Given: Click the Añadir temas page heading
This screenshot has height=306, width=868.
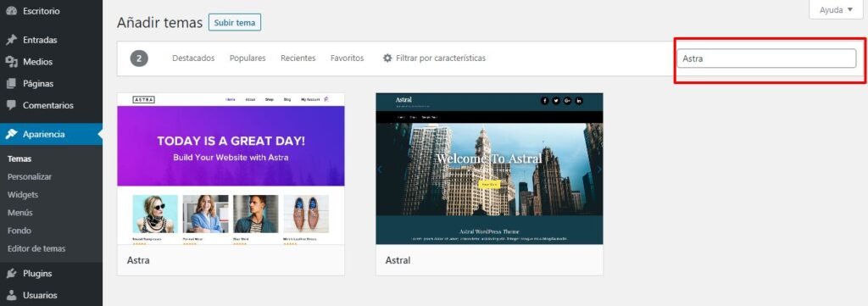Looking at the screenshot, I should 159,23.
